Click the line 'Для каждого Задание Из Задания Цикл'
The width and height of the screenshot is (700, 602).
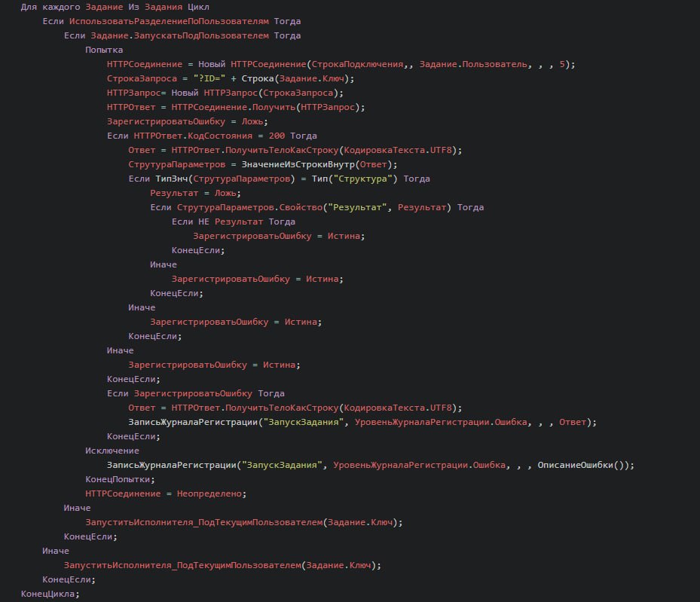(x=115, y=7)
